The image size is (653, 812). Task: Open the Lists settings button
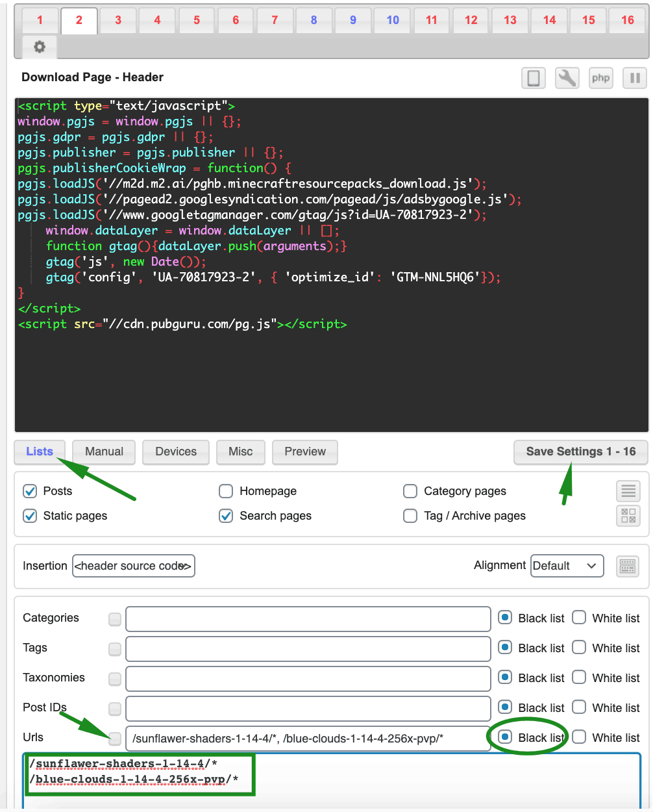(x=40, y=452)
